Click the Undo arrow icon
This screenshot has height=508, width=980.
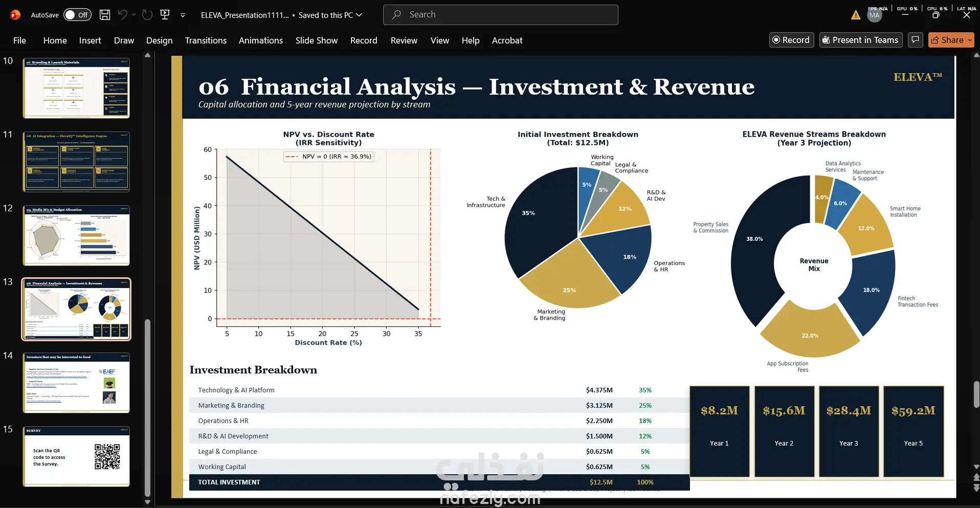coord(122,15)
